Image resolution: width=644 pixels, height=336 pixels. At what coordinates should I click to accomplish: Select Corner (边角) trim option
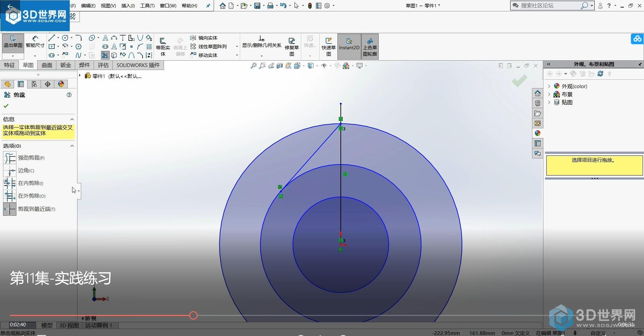(19, 171)
